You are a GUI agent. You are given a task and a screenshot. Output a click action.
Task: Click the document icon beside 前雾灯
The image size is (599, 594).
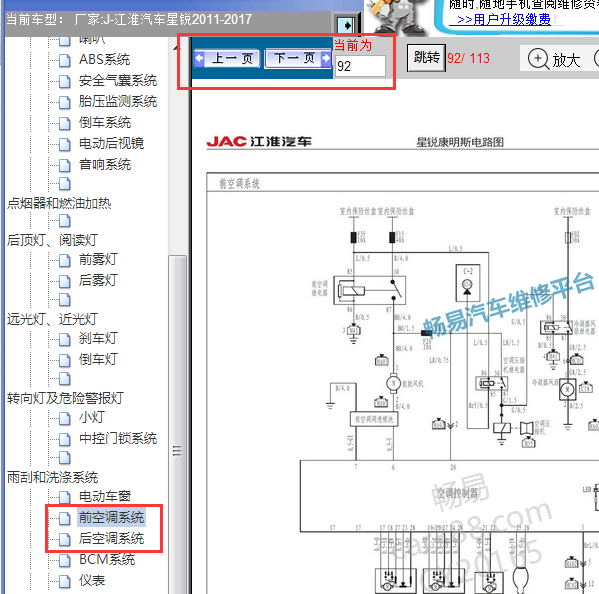[x=65, y=260]
